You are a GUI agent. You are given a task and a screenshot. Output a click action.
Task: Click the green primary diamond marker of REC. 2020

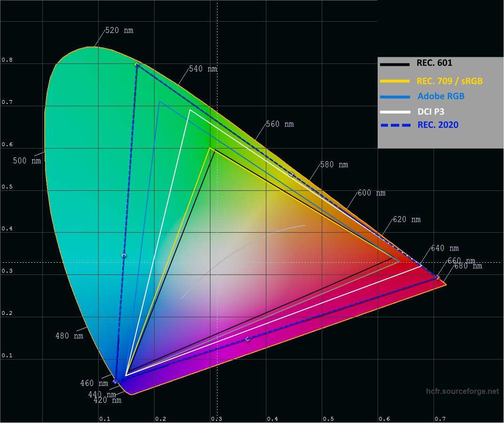tap(137, 64)
